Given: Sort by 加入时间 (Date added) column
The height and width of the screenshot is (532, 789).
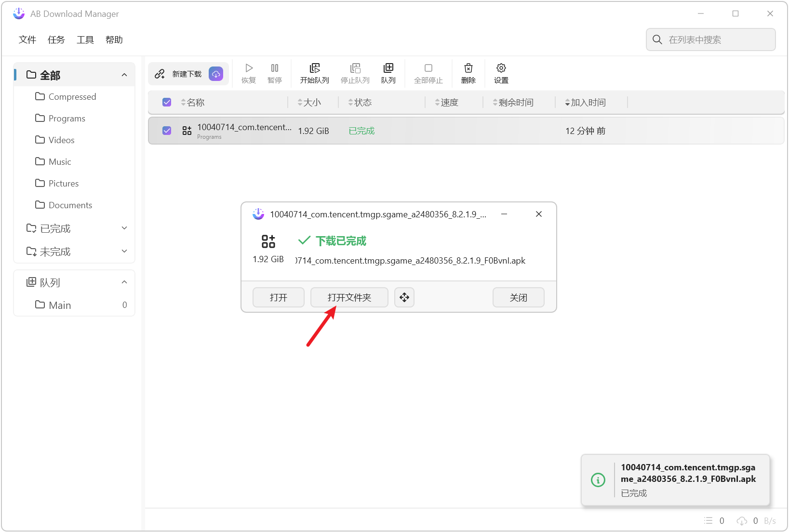Looking at the screenshot, I should pyautogui.click(x=586, y=102).
